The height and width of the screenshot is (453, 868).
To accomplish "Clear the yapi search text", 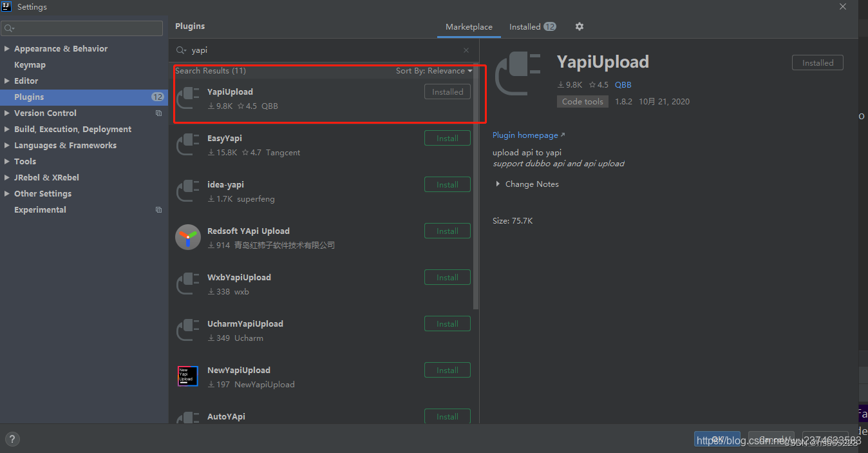I will (x=466, y=50).
